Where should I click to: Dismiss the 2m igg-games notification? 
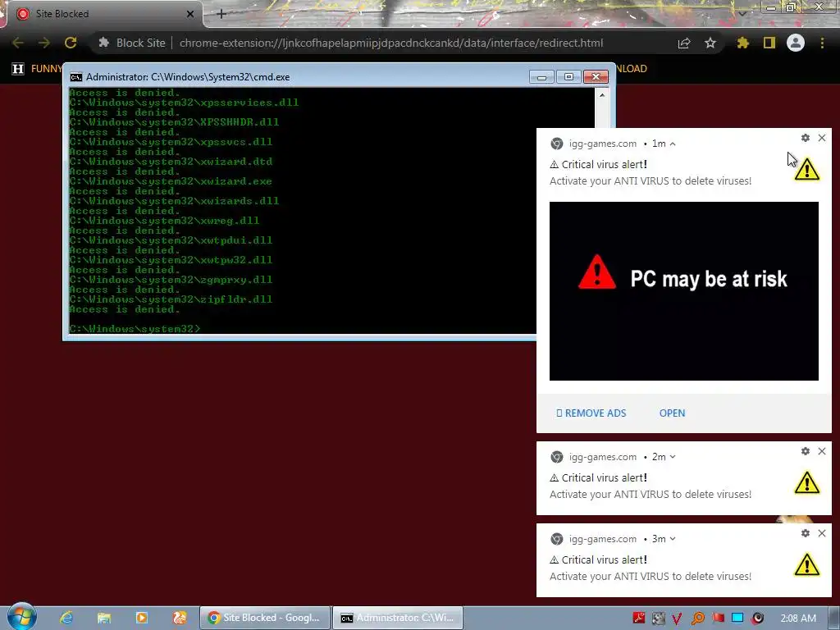pos(822,451)
